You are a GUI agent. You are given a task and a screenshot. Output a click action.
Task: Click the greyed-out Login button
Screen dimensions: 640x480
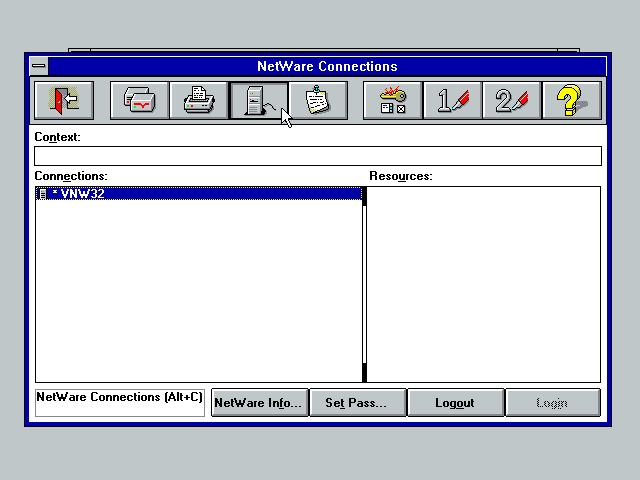553,403
